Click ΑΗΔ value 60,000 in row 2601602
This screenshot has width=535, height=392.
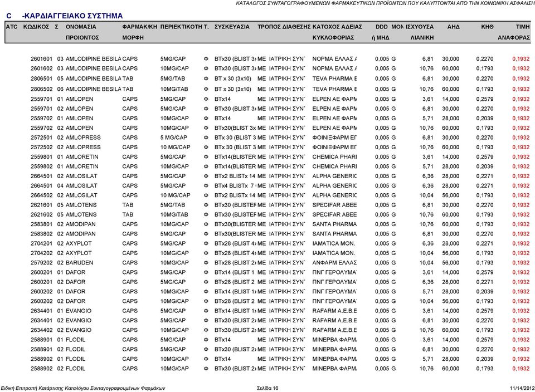coord(451,68)
